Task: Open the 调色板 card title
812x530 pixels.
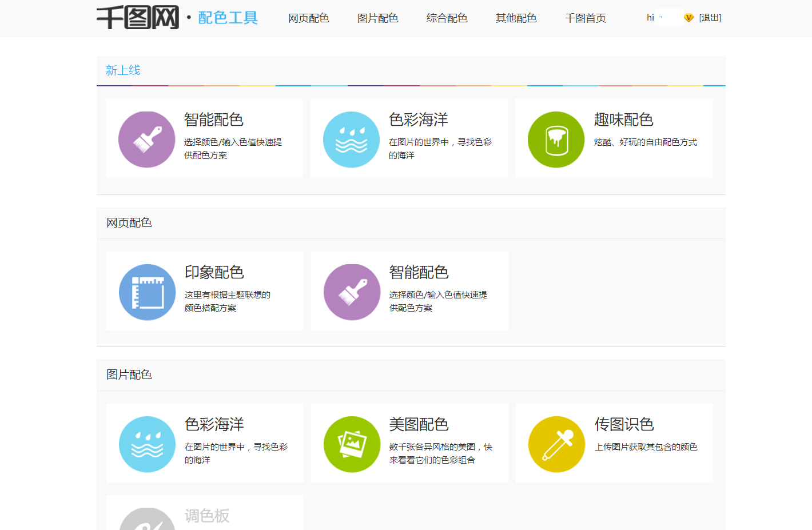Action: (x=207, y=516)
